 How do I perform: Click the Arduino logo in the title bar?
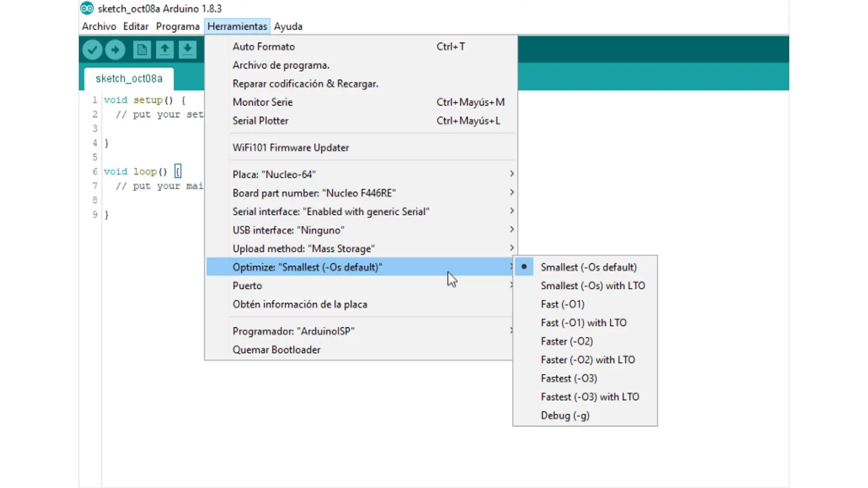(87, 8)
